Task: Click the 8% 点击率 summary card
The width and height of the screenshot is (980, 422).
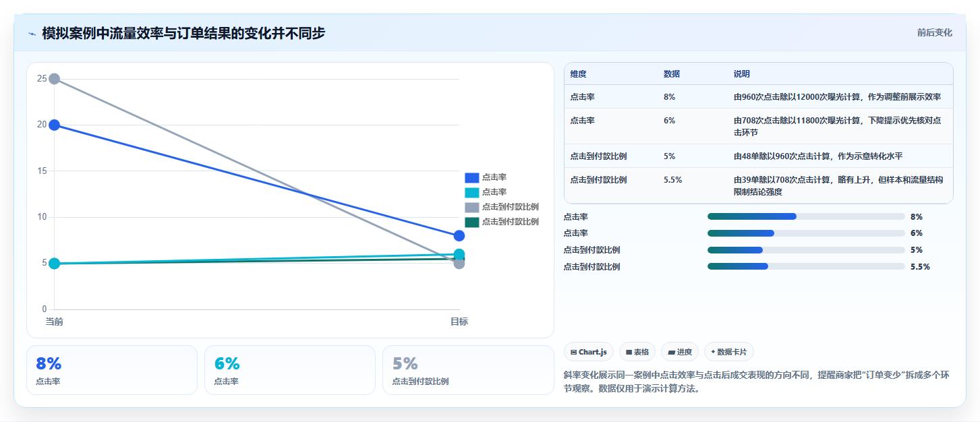Action: tap(112, 370)
